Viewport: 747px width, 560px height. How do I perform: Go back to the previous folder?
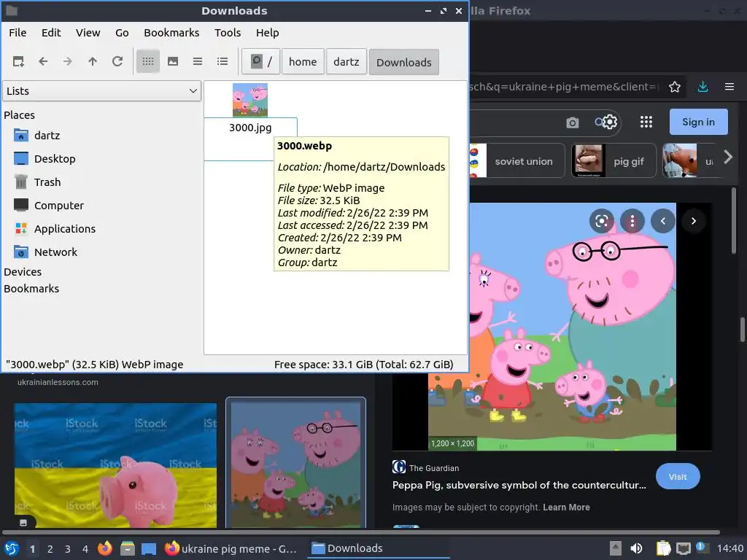tap(43, 61)
